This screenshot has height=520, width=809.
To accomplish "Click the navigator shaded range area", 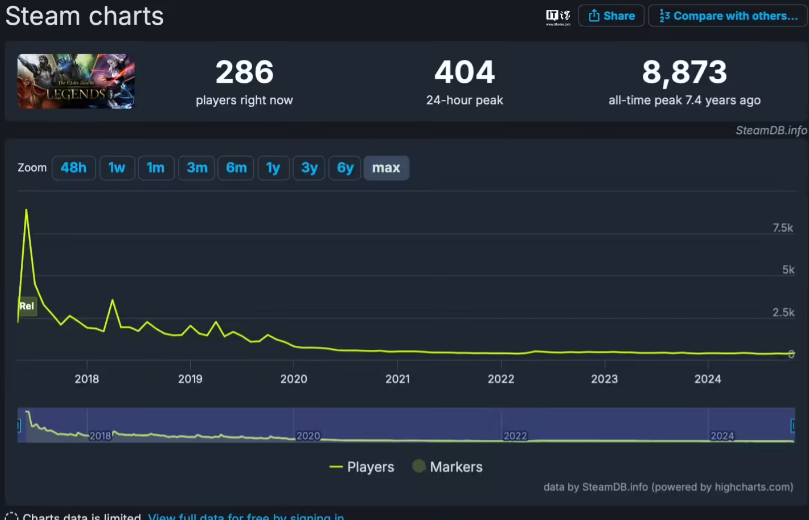I will [406, 425].
